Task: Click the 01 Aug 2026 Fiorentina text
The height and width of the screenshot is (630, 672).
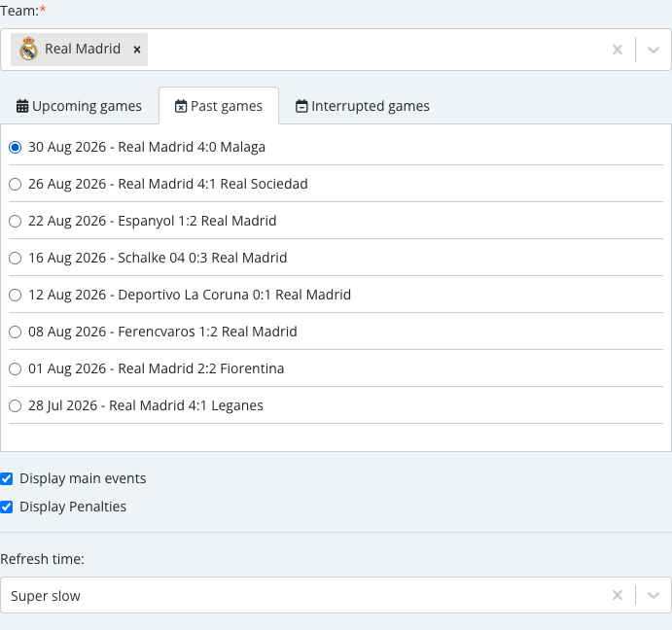Action: click(x=156, y=368)
